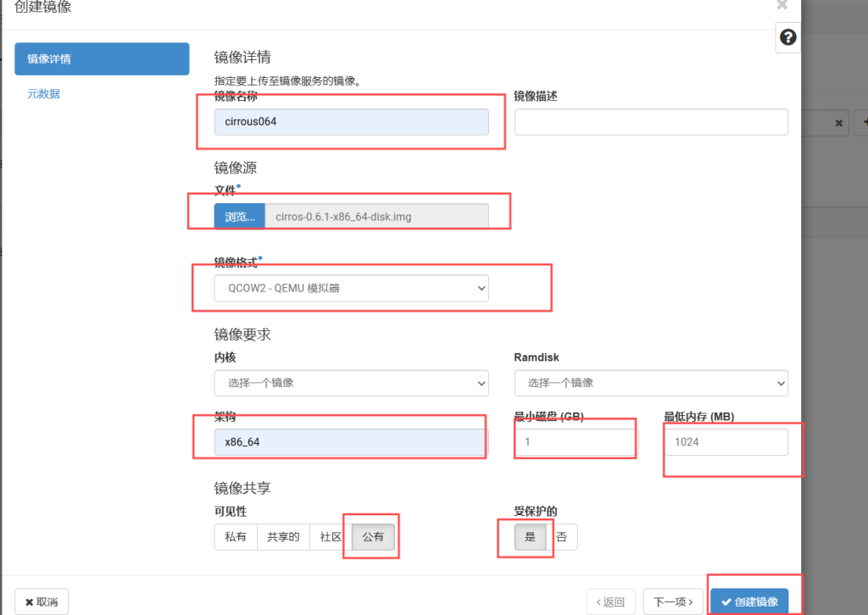This screenshot has width=868, height=615.
Task: Set protected to 否
Action: [561, 537]
